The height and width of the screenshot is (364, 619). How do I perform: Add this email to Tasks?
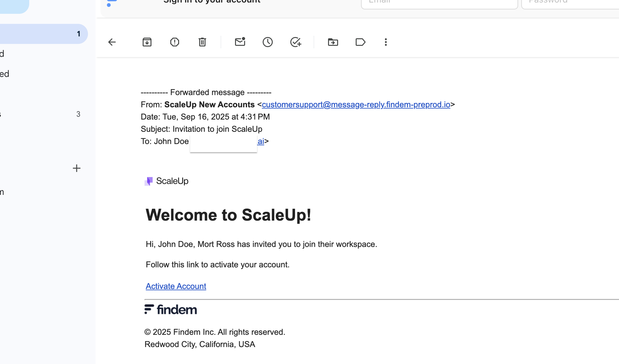point(296,42)
